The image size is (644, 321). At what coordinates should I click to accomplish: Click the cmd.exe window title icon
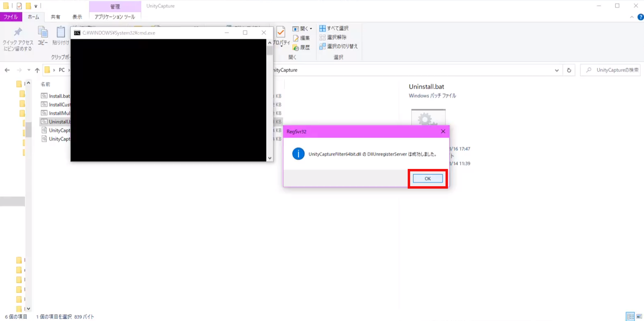pos(77,32)
